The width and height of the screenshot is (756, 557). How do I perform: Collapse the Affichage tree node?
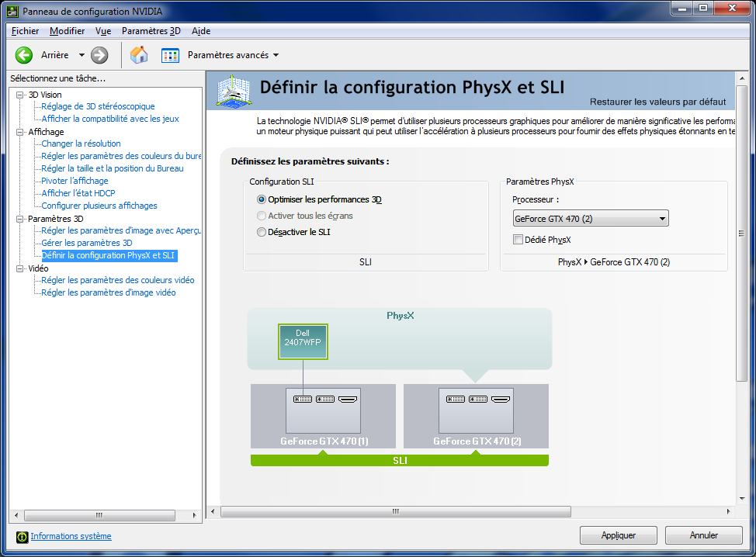[21, 132]
